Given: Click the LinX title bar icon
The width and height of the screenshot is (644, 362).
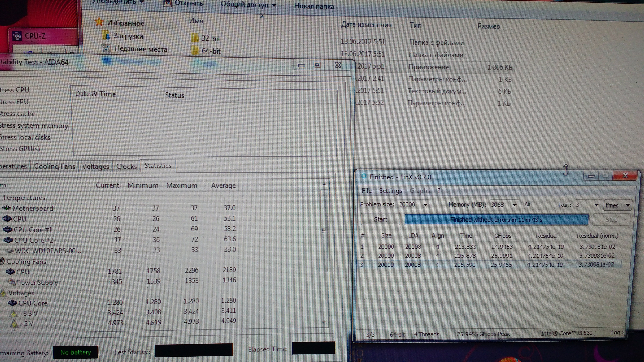Looking at the screenshot, I should [364, 176].
